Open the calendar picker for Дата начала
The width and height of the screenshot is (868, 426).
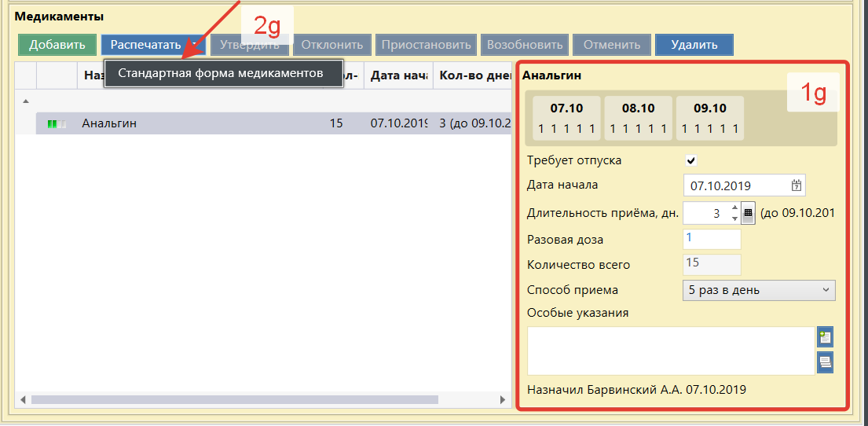pyautogui.click(x=796, y=186)
